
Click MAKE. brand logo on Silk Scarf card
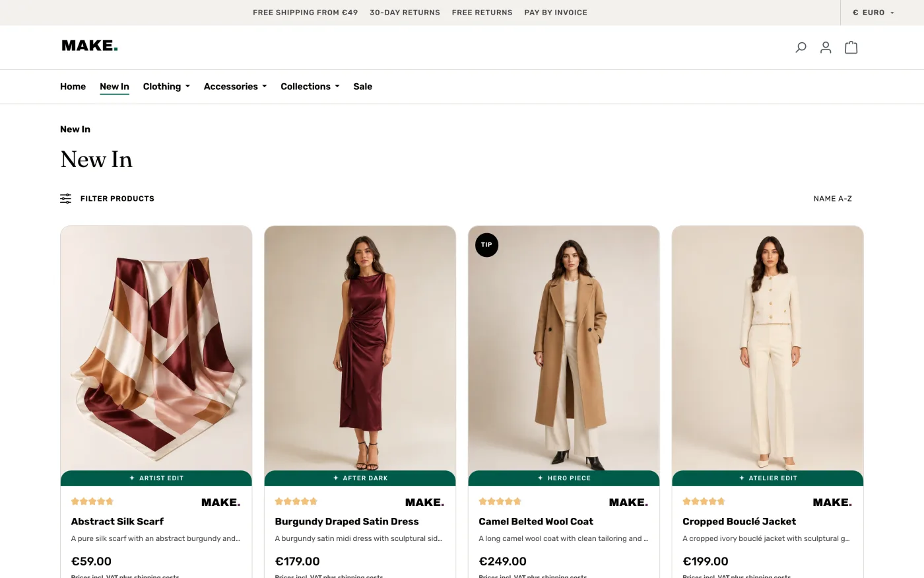[221, 503]
